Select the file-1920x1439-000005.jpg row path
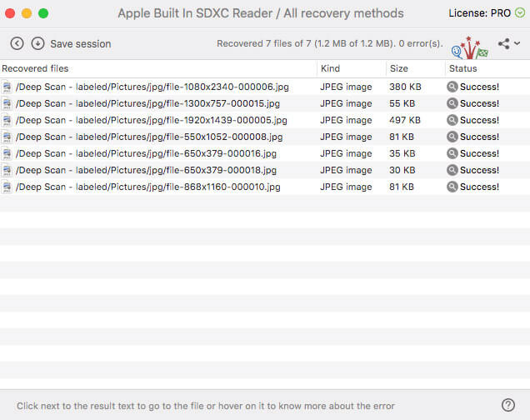The height and width of the screenshot is (420, 530). (x=152, y=120)
